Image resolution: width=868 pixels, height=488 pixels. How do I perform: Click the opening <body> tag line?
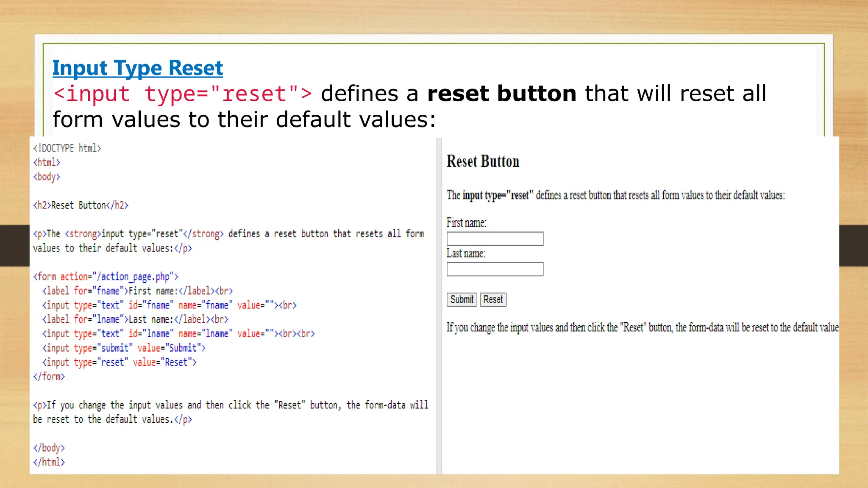pyautogui.click(x=47, y=177)
